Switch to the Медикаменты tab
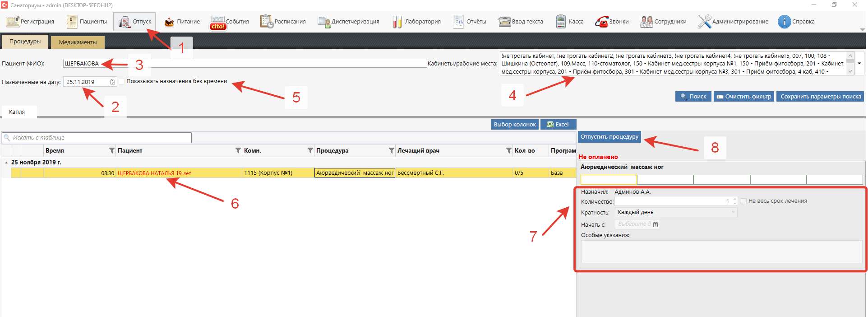The image size is (868, 317). click(x=78, y=42)
